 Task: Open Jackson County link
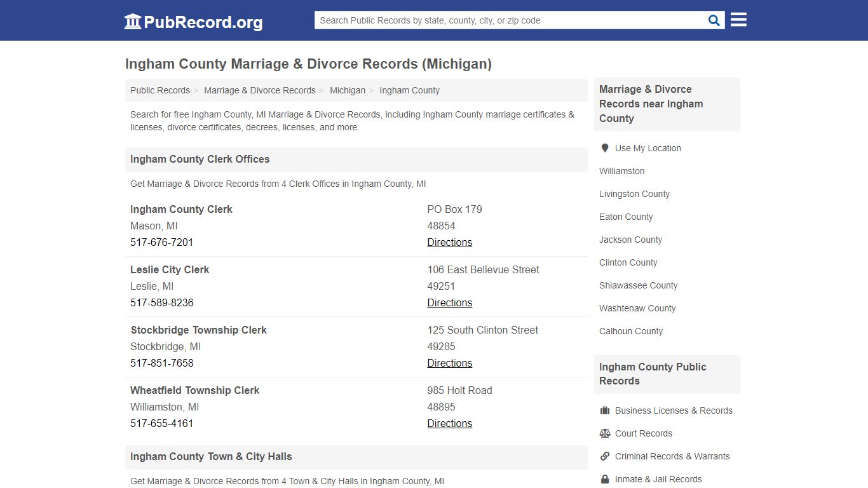[630, 240]
